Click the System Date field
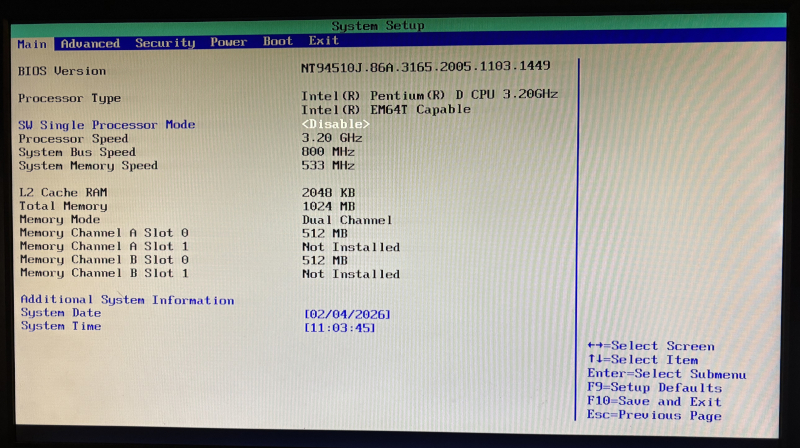This screenshot has width=800, height=448. tap(346, 314)
